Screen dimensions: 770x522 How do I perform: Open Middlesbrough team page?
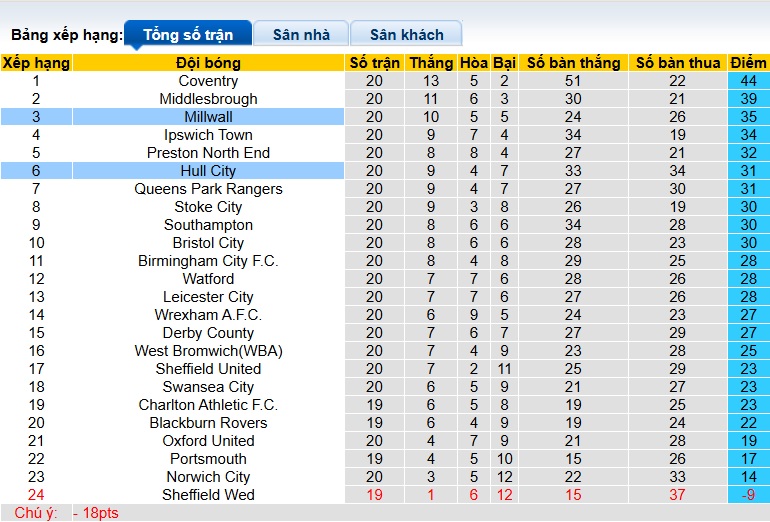tap(208, 99)
